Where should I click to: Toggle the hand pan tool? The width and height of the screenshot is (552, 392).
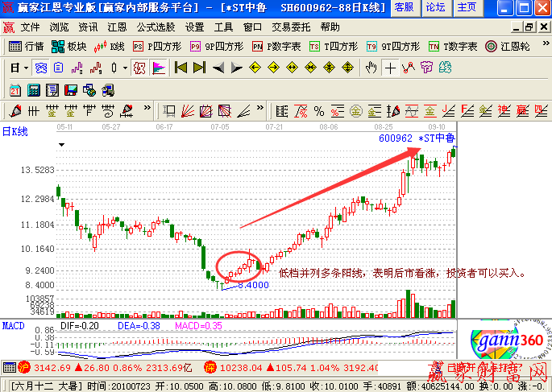[x=371, y=68]
